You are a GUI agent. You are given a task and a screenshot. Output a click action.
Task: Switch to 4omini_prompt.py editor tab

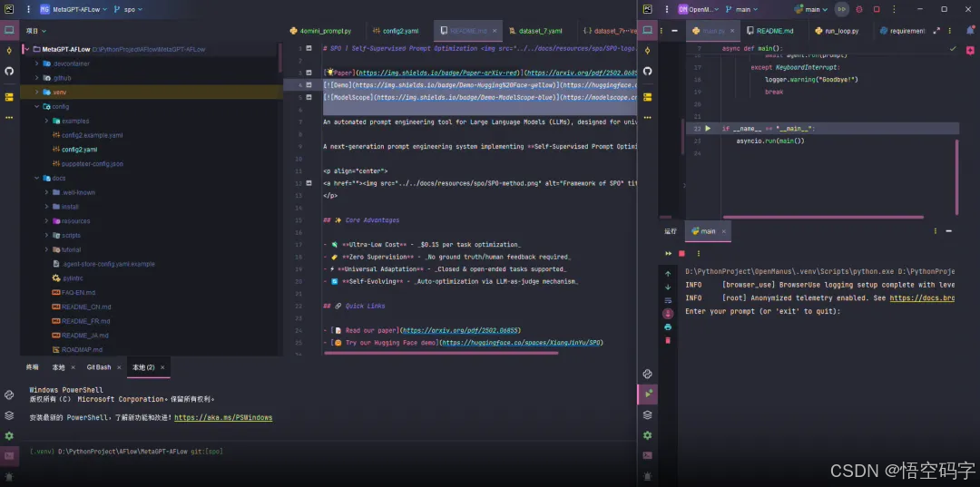320,31
